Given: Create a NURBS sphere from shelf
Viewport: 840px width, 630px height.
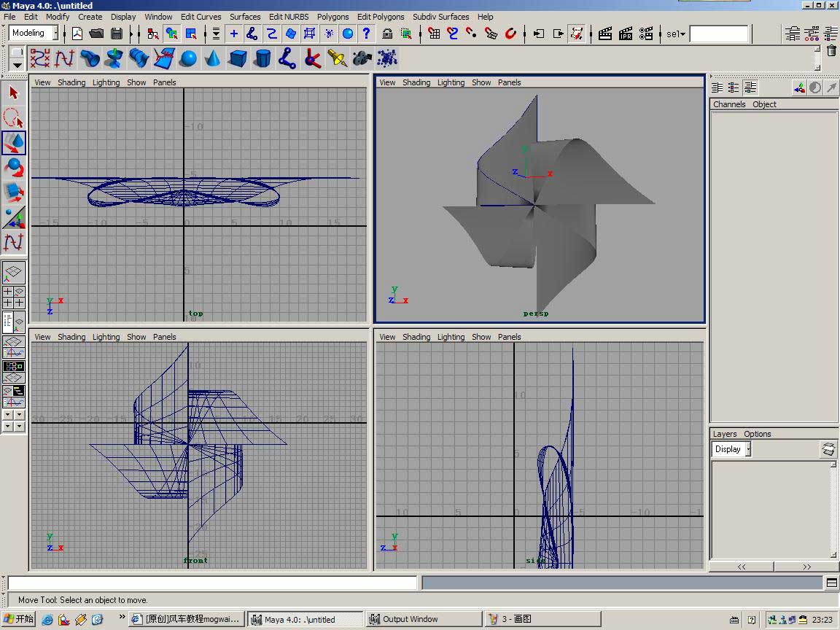Looking at the screenshot, I should 188,58.
